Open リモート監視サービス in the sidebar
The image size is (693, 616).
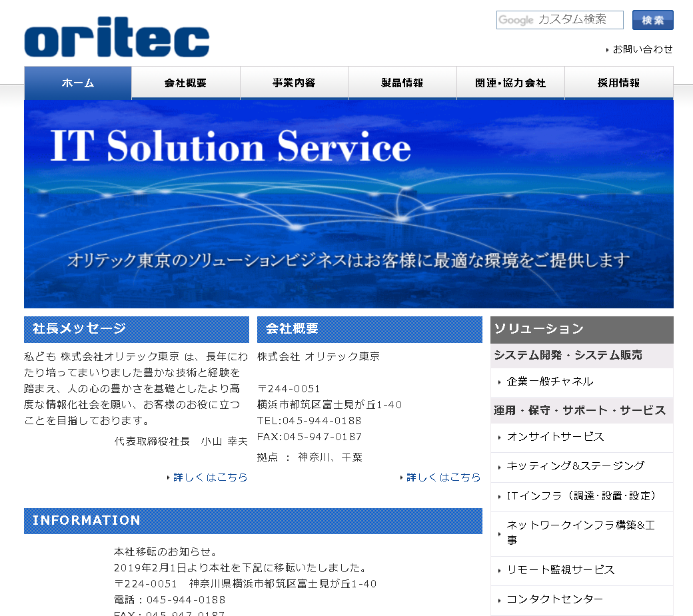pyautogui.click(x=560, y=570)
